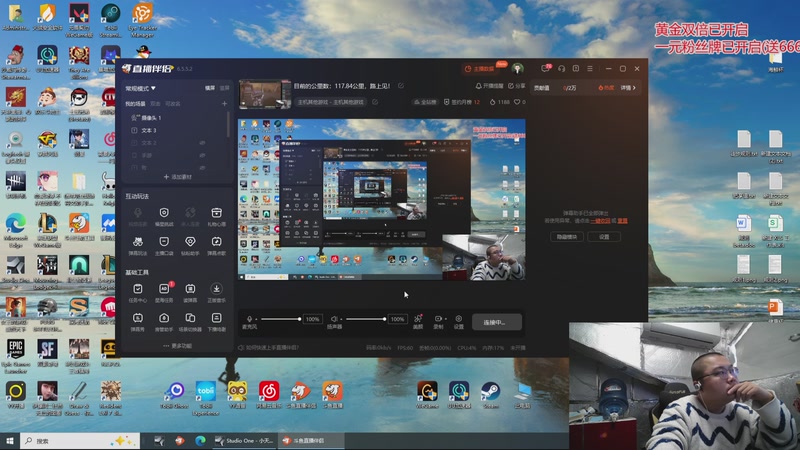
Task: Click the Windows taskbar search box
Action: (x=80, y=441)
